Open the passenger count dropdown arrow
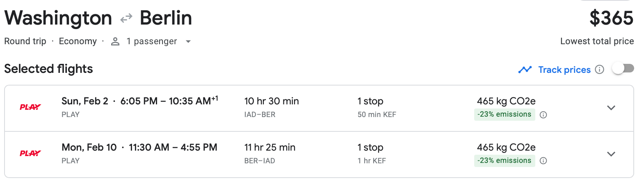This screenshot has height=185, width=644. coord(188,41)
